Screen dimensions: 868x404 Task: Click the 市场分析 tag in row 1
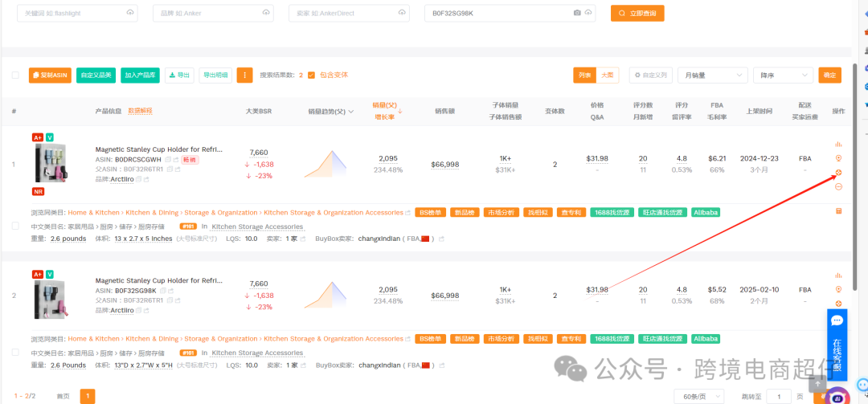tap(501, 213)
